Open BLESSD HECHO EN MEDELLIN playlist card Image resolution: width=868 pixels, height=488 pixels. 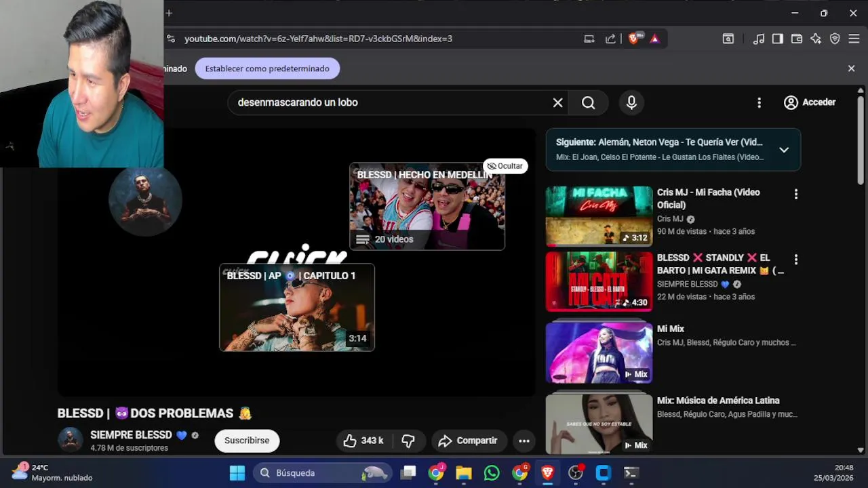[427, 206]
